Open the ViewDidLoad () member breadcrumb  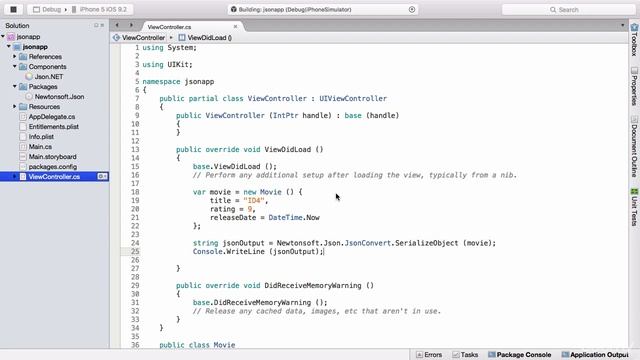[205, 38]
